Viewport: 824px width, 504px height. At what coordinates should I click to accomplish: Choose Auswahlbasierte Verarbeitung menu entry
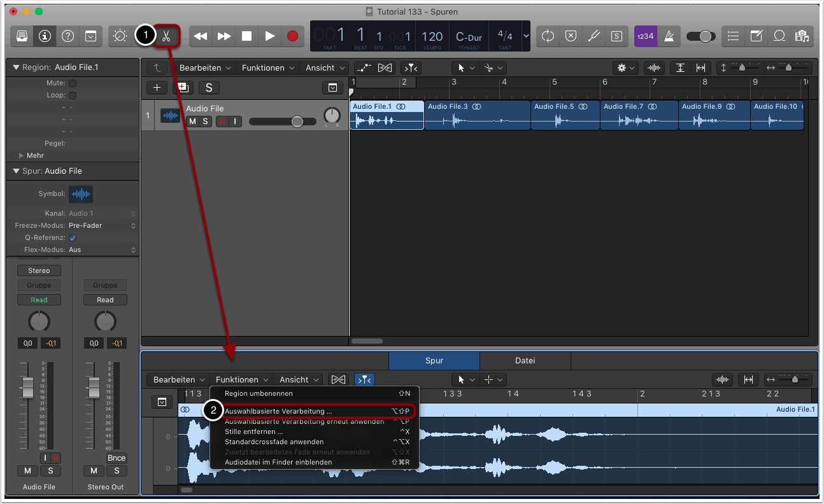(279, 412)
